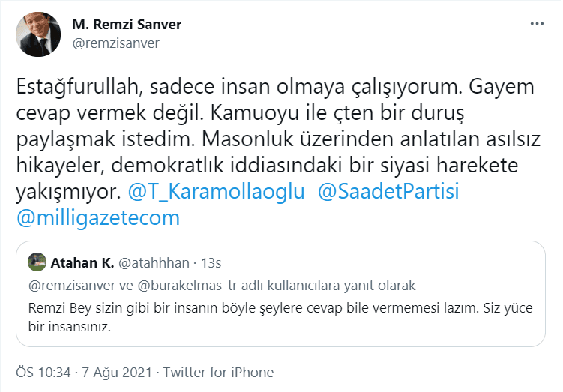The height and width of the screenshot is (392, 563).
Task: Open the M. Remzi Sanver display name
Action: coord(127,25)
